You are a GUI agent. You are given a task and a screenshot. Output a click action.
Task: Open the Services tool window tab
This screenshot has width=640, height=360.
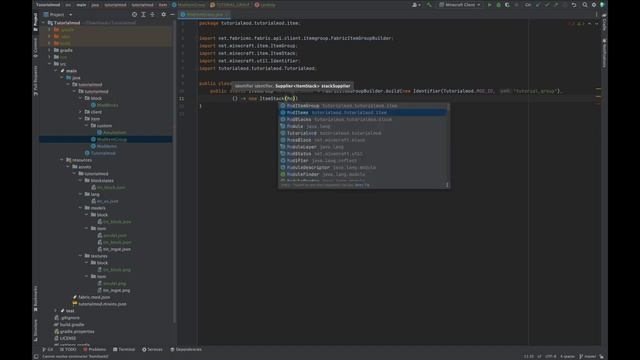click(x=152, y=349)
